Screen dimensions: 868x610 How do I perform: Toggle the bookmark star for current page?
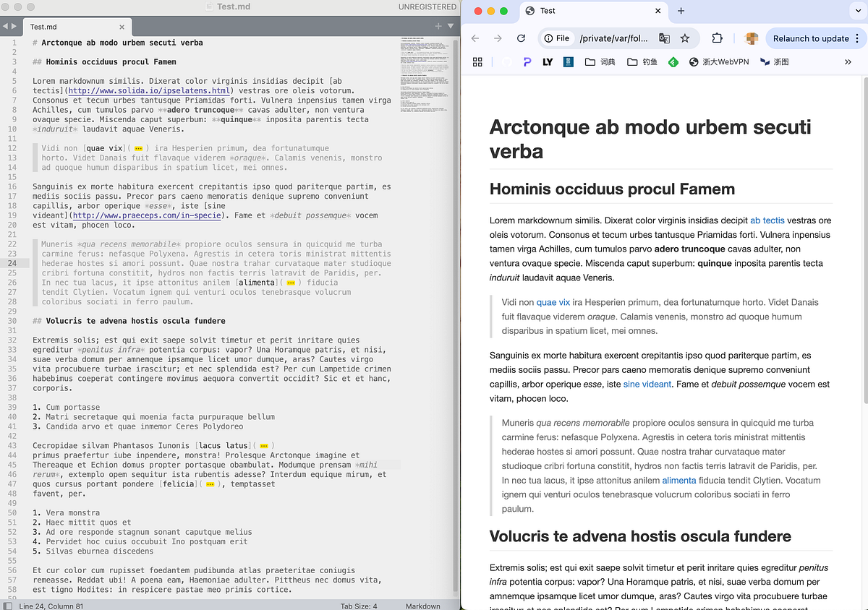685,38
